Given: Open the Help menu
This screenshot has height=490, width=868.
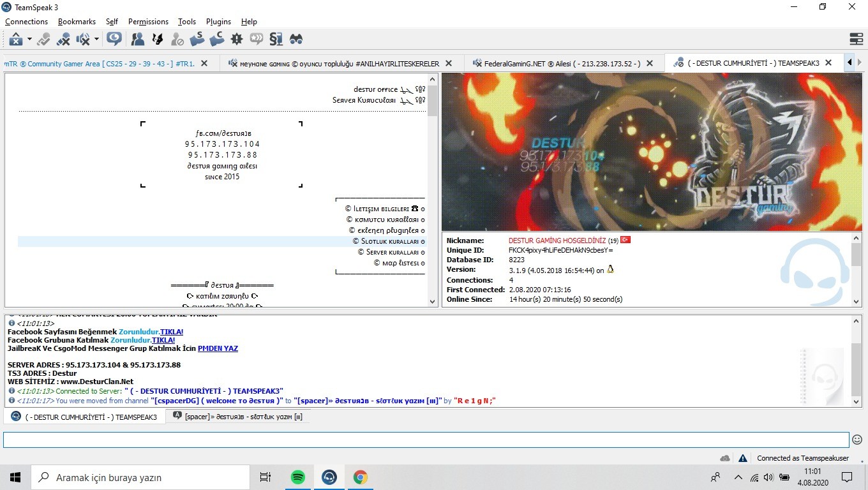Looking at the screenshot, I should 249,22.
